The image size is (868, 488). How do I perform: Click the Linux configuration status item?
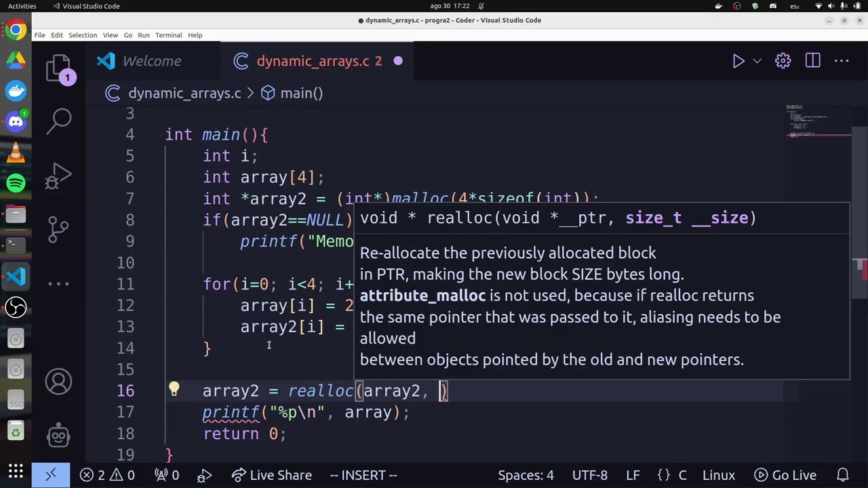[x=719, y=475]
